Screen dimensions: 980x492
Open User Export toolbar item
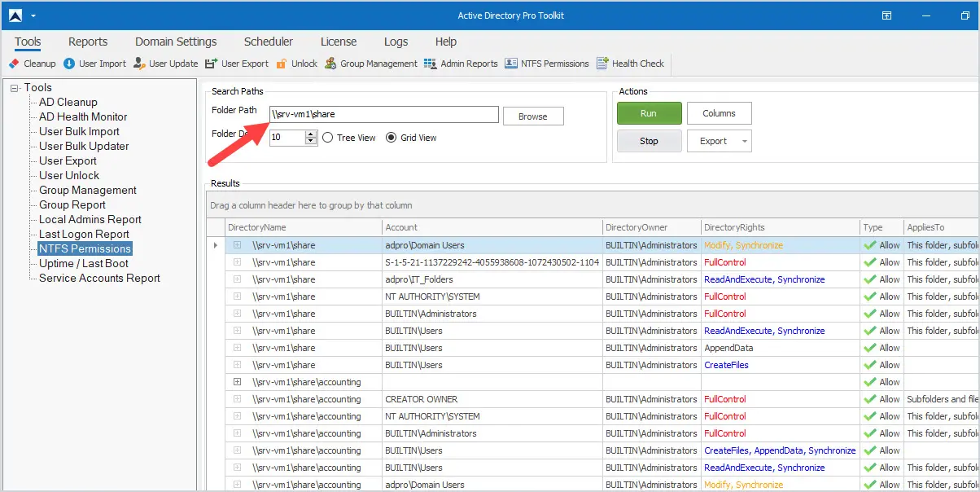237,64
